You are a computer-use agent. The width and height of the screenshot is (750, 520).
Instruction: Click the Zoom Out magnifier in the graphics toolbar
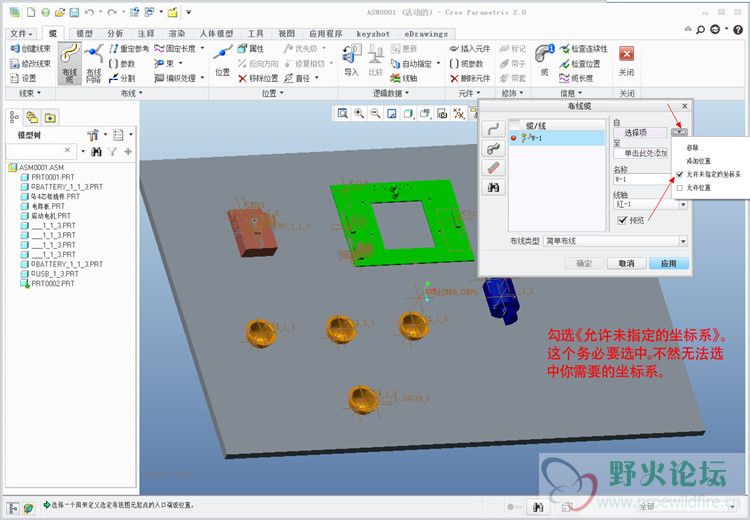(375, 113)
